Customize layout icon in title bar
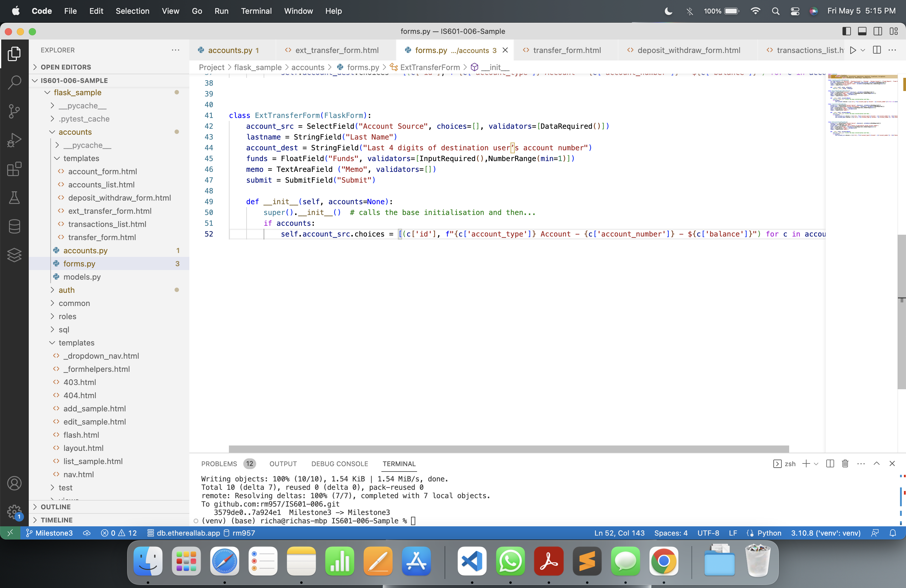Screen dimensions: 906x588 click(893, 31)
